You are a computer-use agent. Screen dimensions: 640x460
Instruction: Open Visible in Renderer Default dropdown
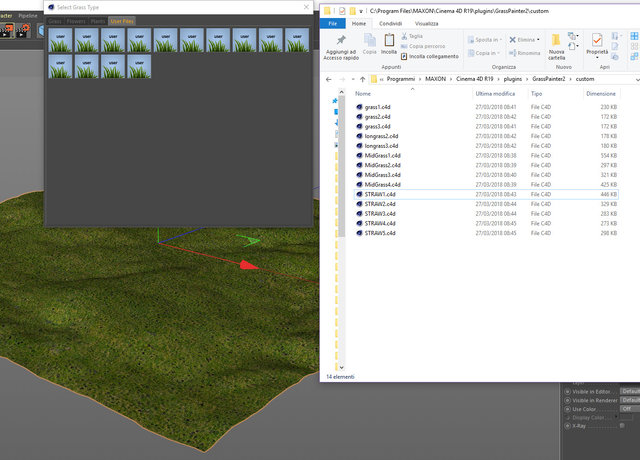pos(630,400)
